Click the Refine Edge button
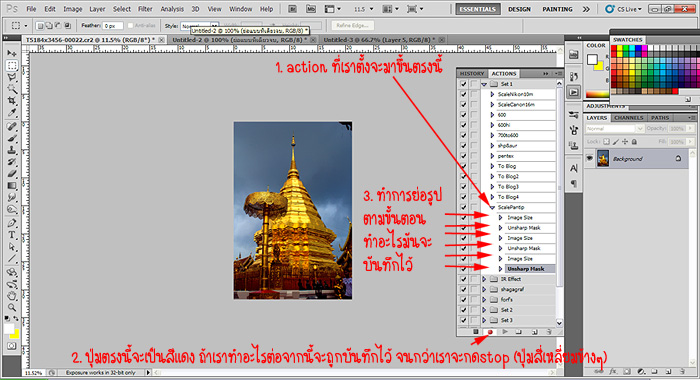The height and width of the screenshot is (380, 700). pyautogui.click(x=352, y=25)
